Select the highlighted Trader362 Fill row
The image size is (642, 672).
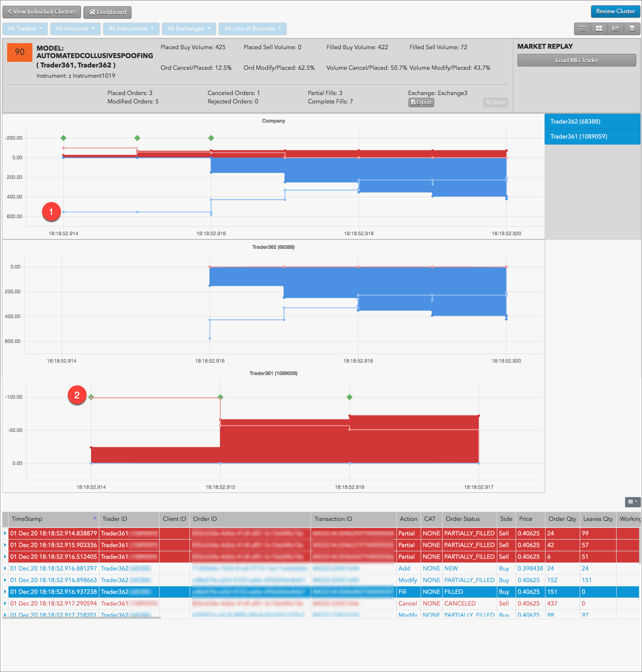click(321, 592)
